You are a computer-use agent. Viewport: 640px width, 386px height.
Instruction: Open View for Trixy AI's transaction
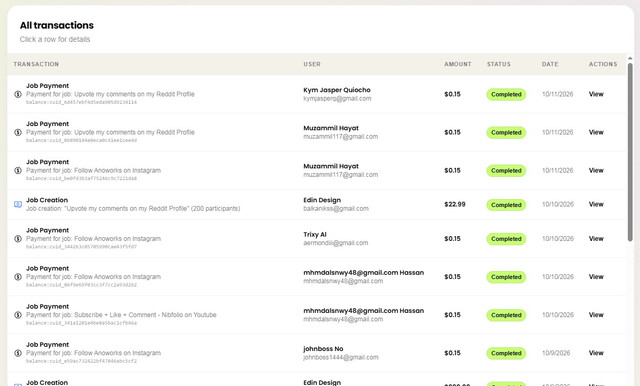pyautogui.click(x=596, y=239)
